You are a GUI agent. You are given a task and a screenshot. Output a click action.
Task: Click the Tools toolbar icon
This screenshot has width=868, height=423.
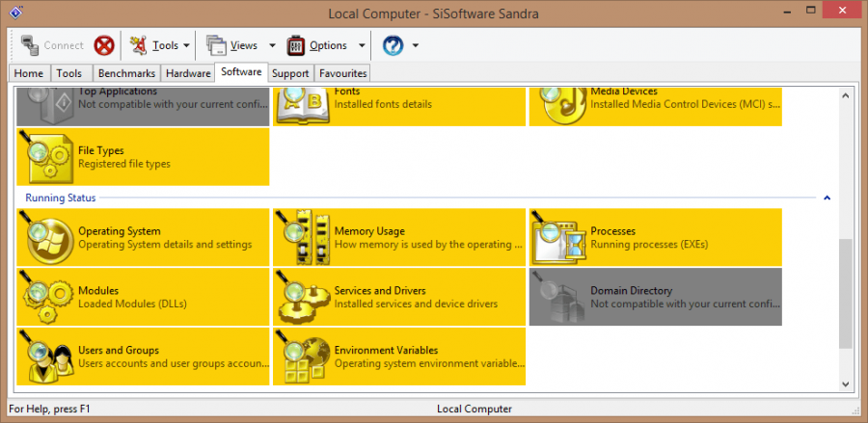point(138,45)
